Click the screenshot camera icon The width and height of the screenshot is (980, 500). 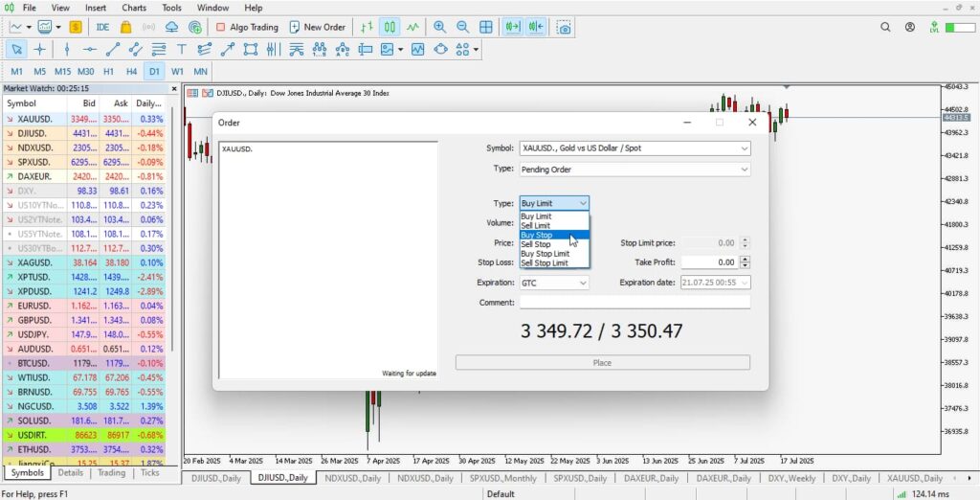pyautogui.click(x=565, y=27)
